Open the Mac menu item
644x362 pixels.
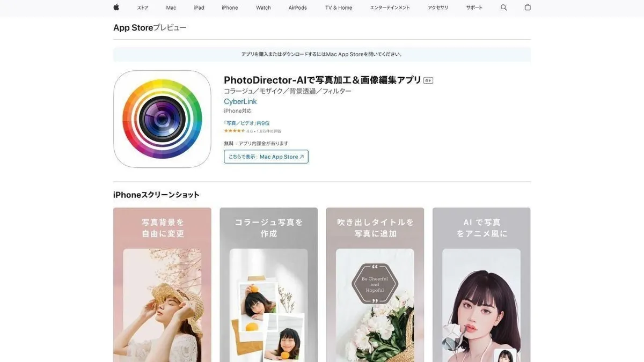171,8
